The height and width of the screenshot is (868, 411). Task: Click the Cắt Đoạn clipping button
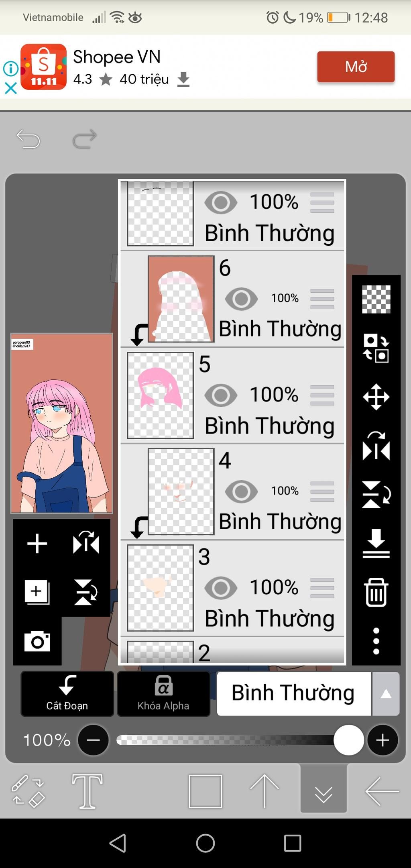pos(67,694)
